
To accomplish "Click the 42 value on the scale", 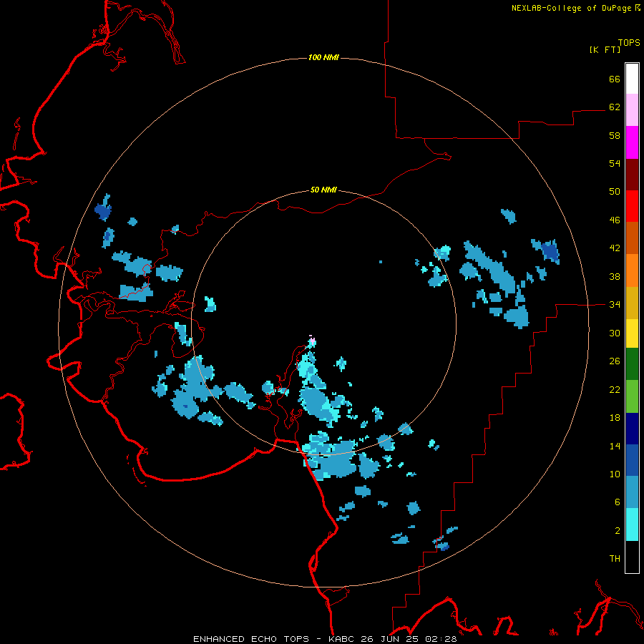I will pyautogui.click(x=615, y=248).
